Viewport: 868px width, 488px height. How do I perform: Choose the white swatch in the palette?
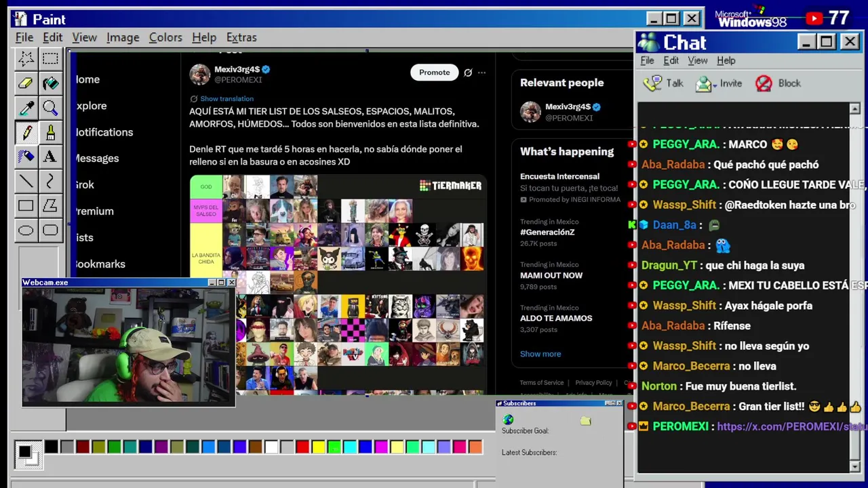271,447
